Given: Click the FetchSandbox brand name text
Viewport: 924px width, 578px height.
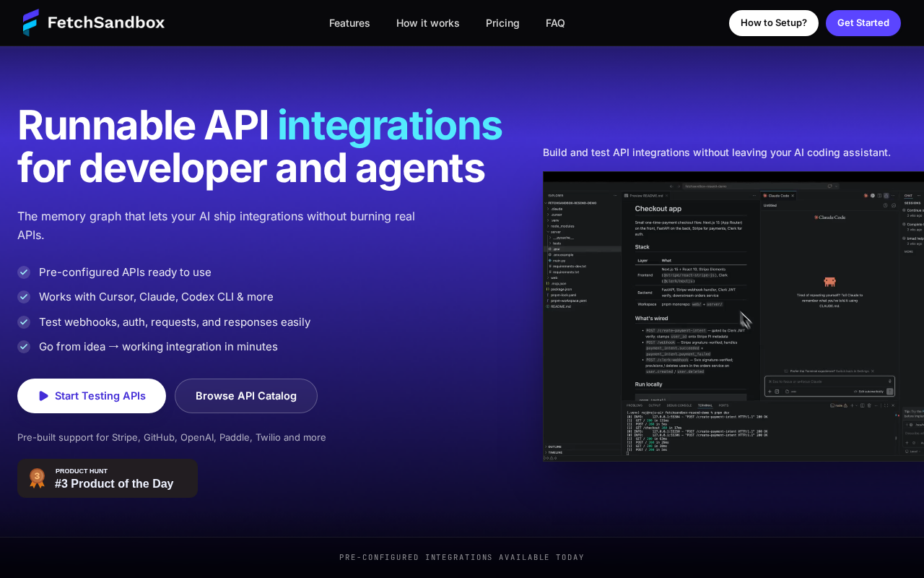Looking at the screenshot, I should (106, 22).
